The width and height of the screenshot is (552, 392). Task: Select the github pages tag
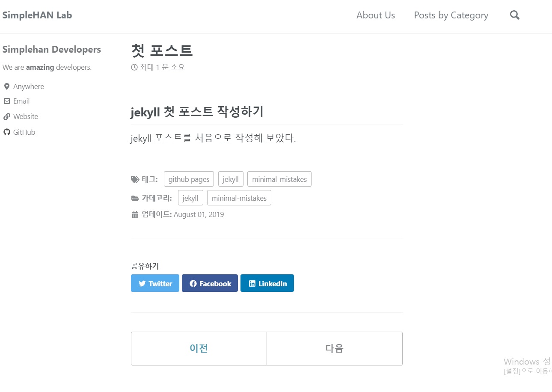[189, 179]
